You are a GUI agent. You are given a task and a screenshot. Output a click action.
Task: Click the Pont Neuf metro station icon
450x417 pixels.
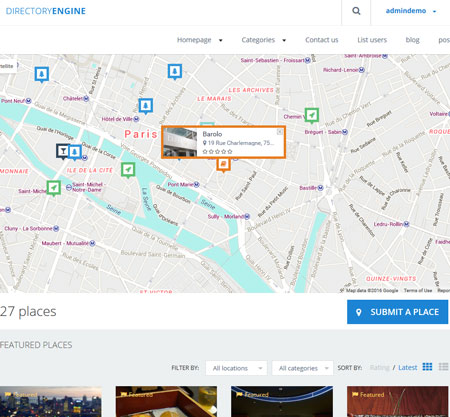point(29,101)
